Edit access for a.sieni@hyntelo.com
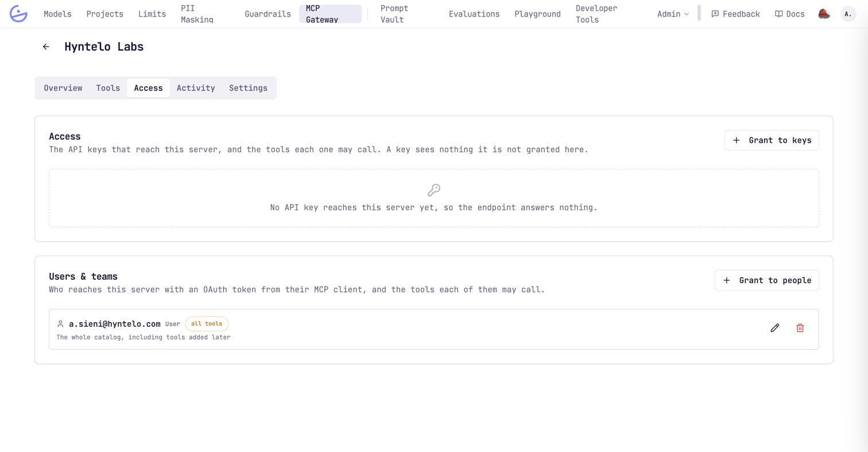 click(x=775, y=328)
